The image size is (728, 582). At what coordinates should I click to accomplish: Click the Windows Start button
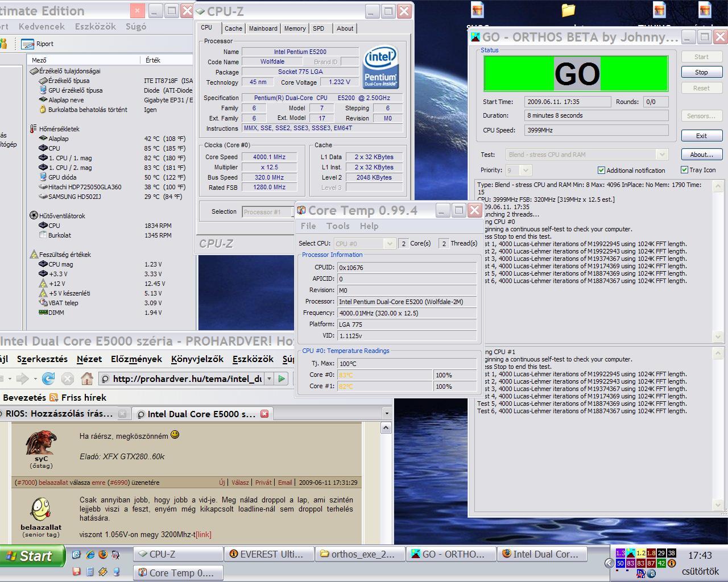(32, 556)
